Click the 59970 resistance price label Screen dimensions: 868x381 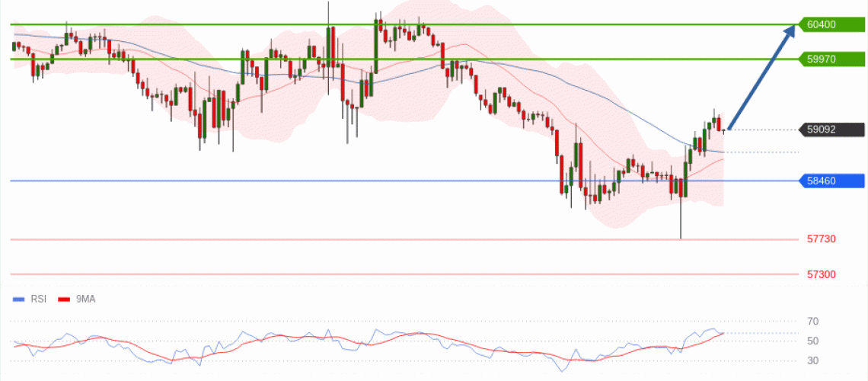click(x=831, y=59)
